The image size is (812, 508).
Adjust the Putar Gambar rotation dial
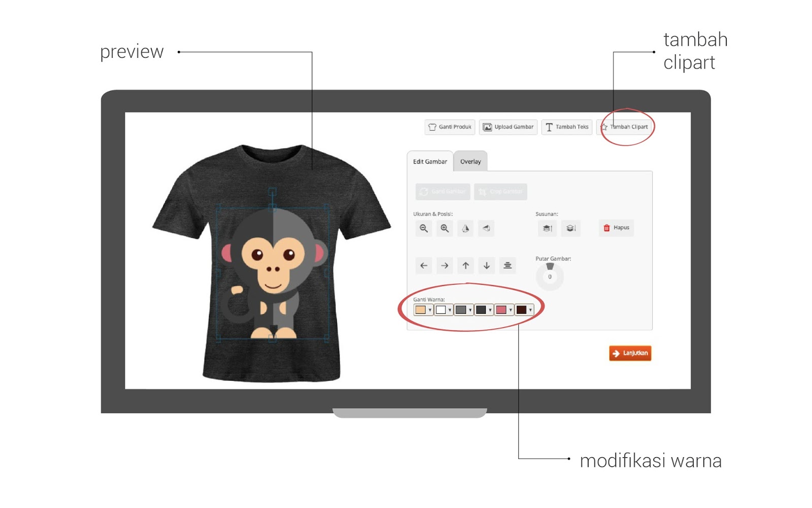(x=550, y=276)
